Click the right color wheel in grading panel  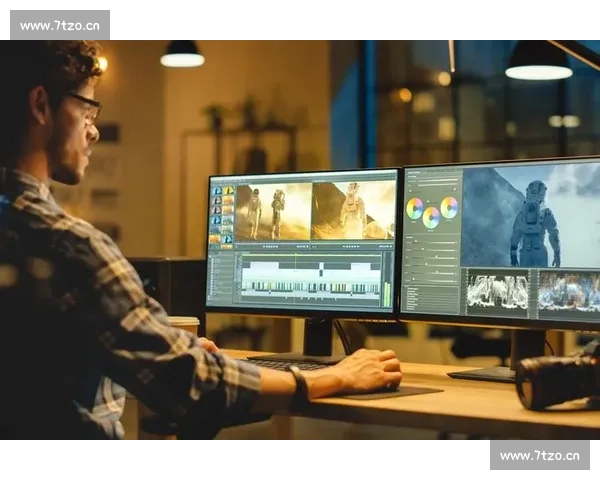[449, 207]
